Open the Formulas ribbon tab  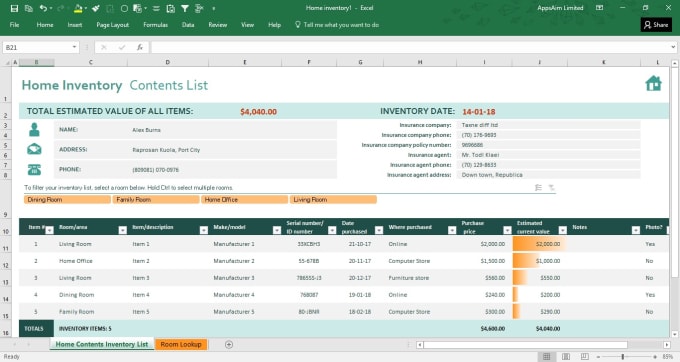155,25
